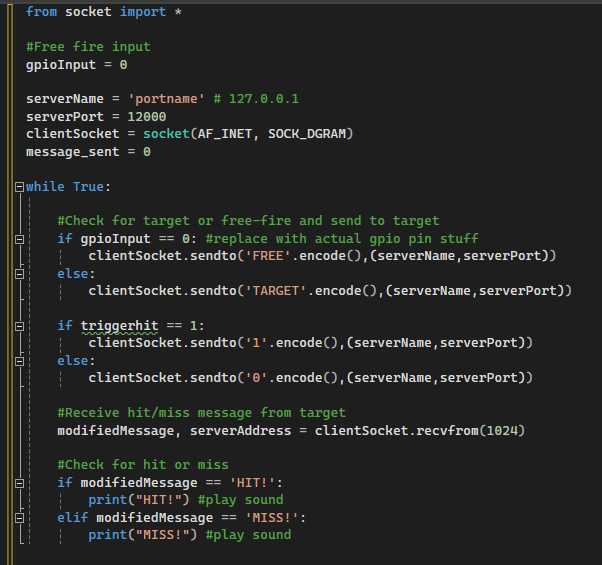Click the 'HIT!' string in if condition
The height and width of the screenshot is (565, 602).
[x=252, y=483]
